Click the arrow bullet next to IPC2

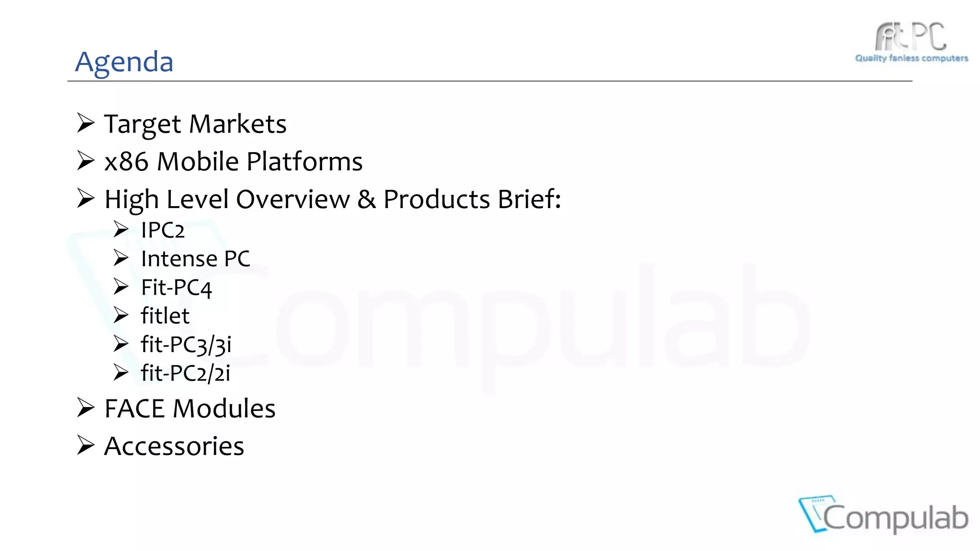point(121,230)
